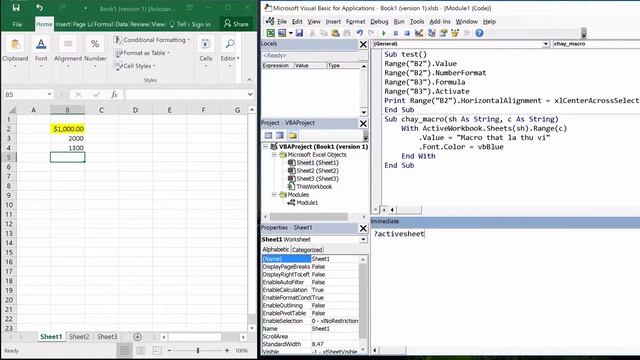Open Project Explorer from the VBA toolbar icon

pos(431,33)
